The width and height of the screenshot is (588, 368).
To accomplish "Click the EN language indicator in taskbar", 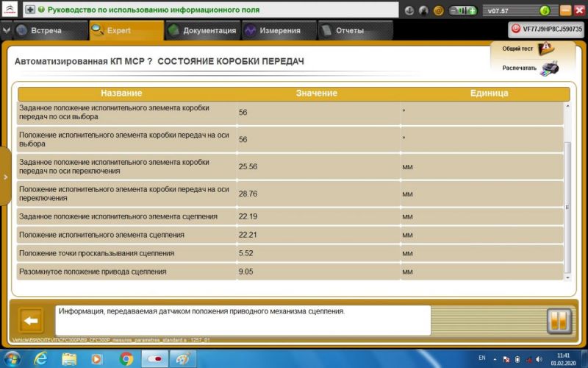I will [462, 358].
